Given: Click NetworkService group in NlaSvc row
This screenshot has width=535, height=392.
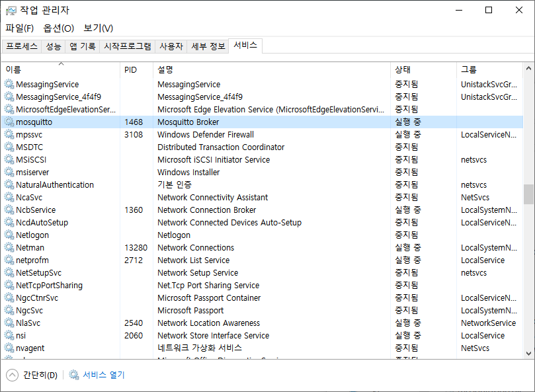Looking at the screenshot, I should click(488, 323).
